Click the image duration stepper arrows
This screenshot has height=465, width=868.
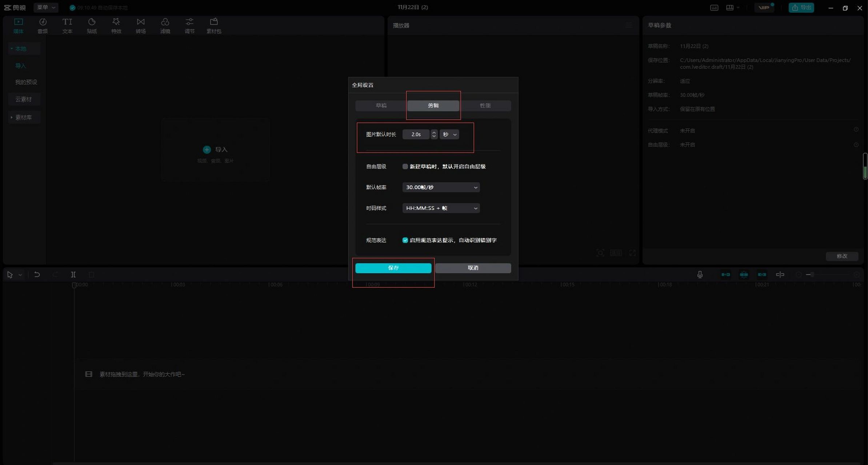(x=434, y=134)
